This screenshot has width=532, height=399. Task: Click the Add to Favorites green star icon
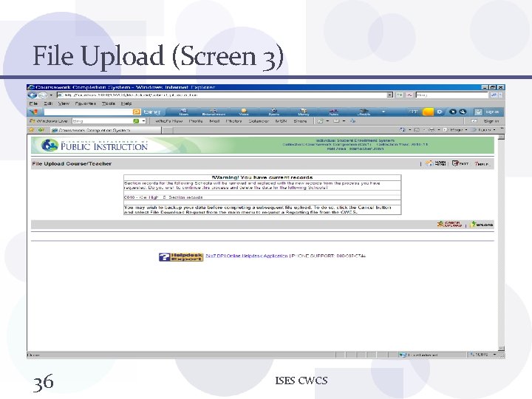pos(41,129)
